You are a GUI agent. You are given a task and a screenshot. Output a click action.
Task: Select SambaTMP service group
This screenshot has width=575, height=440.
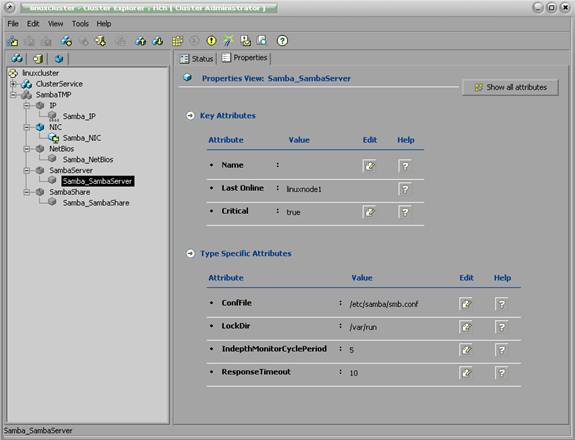[54, 95]
